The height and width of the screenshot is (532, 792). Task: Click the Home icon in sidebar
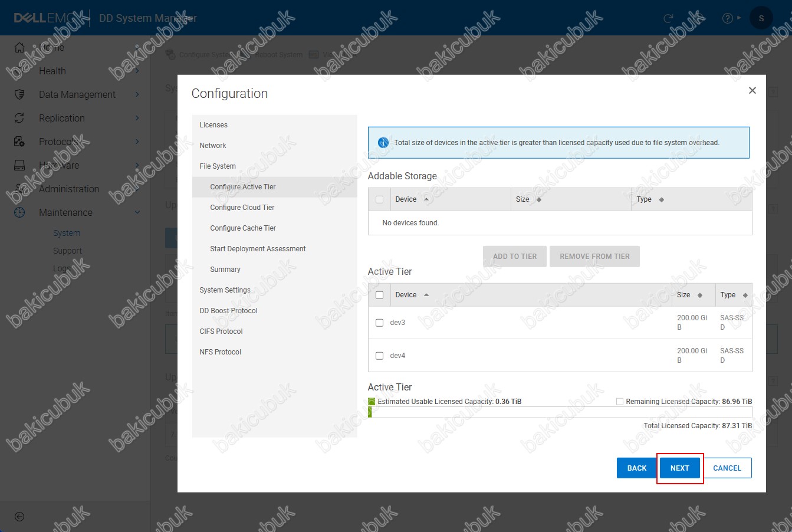(x=19, y=47)
